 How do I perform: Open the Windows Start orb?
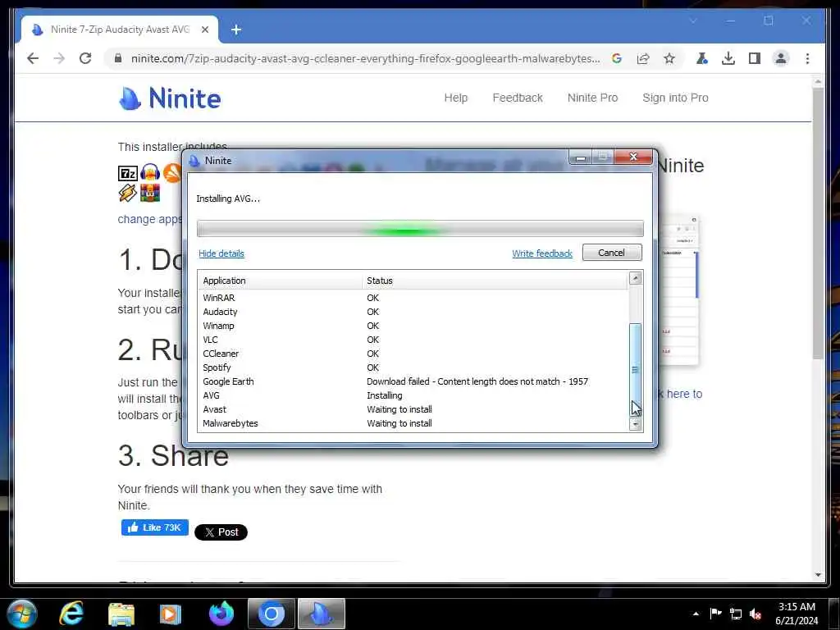(x=22, y=614)
